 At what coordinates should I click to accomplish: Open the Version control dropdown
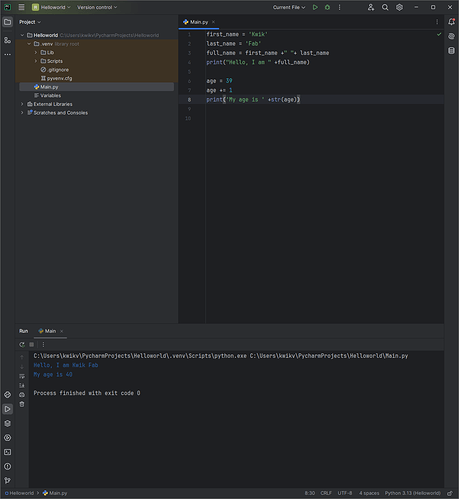97,7
